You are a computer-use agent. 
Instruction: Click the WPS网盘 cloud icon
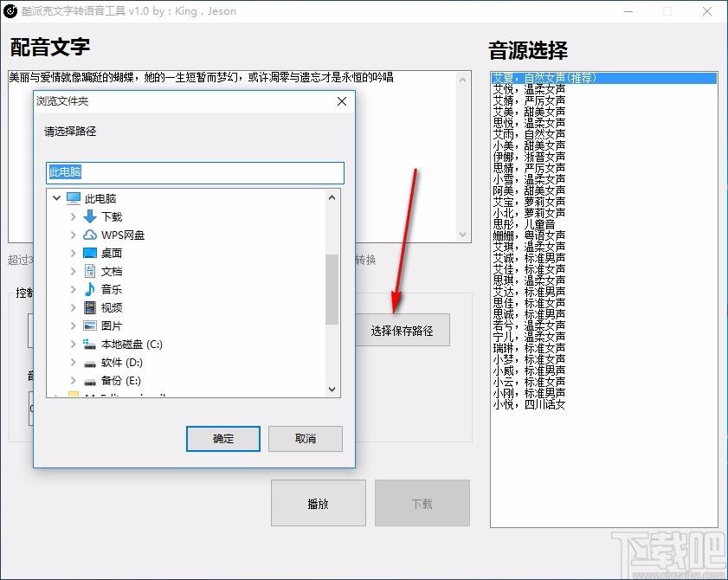90,235
